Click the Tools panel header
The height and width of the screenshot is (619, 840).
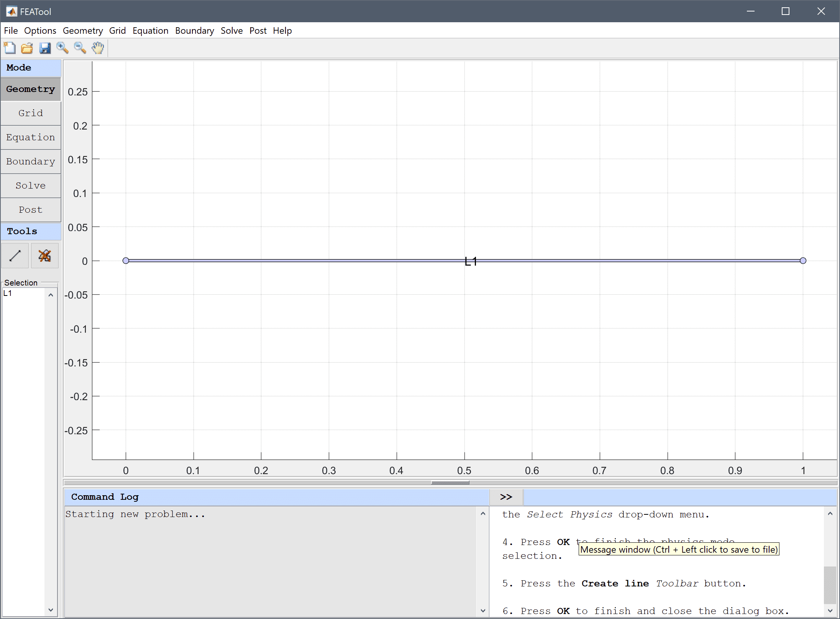[31, 232]
